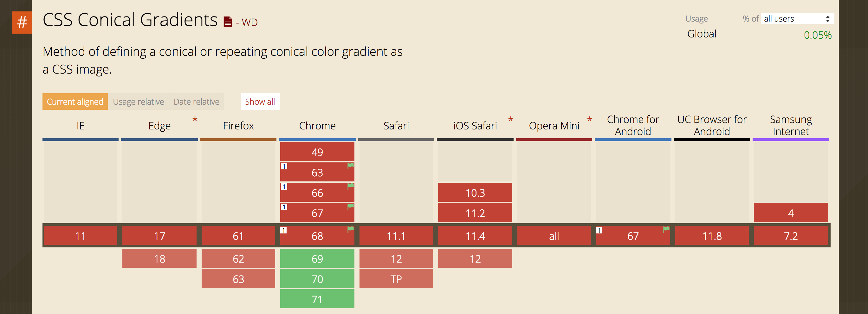Open the spec document icon beside title
868x314 pixels.
[x=228, y=22]
